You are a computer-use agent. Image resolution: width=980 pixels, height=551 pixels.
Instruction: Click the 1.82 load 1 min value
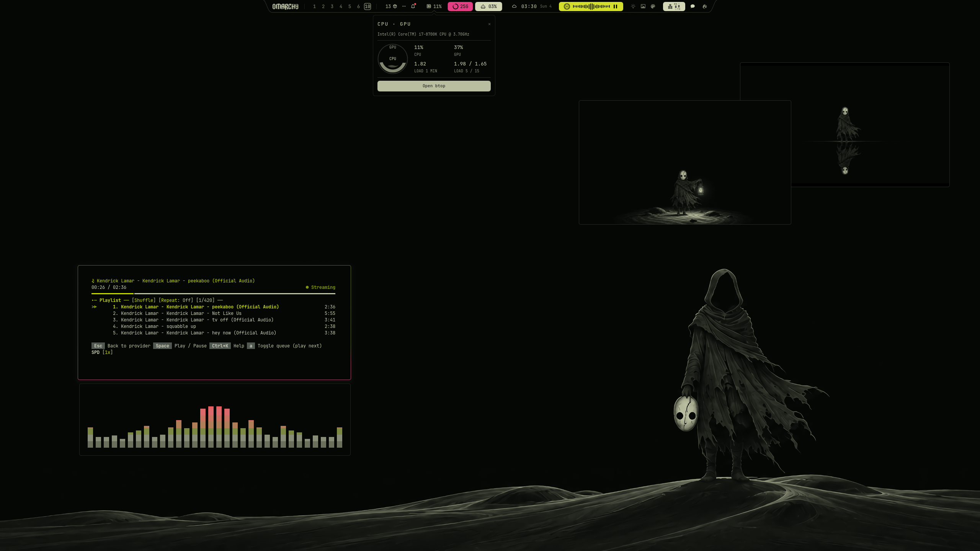tap(420, 64)
